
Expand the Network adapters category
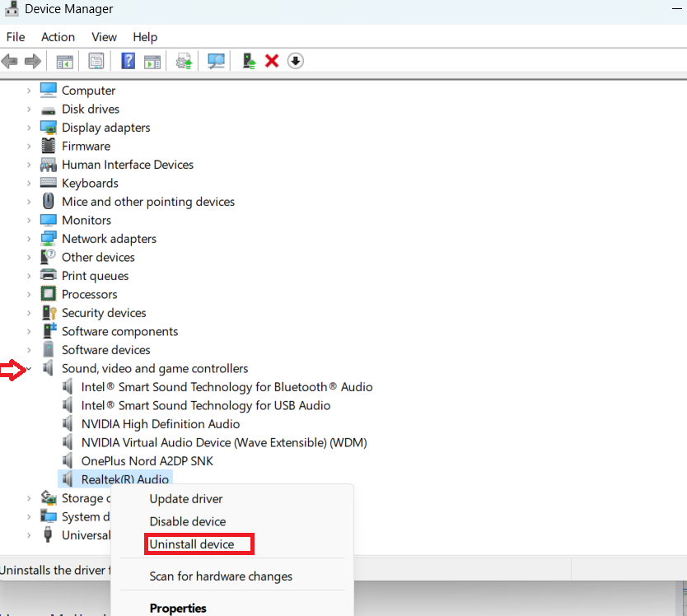coord(29,239)
